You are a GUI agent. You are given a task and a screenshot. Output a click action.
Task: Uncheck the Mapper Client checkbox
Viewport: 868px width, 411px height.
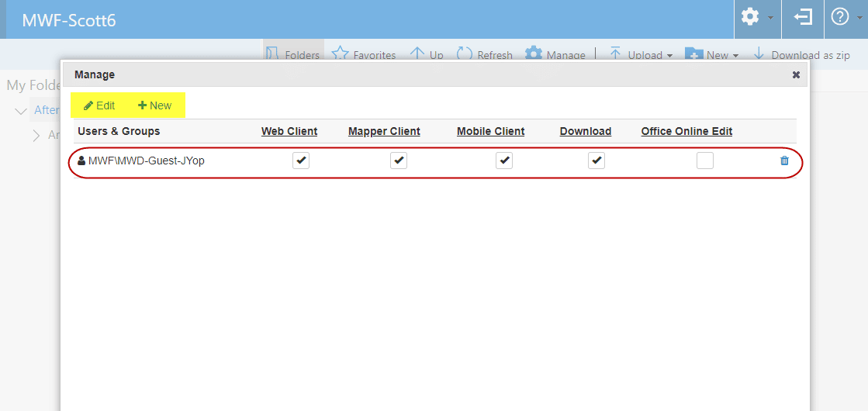pyautogui.click(x=399, y=161)
